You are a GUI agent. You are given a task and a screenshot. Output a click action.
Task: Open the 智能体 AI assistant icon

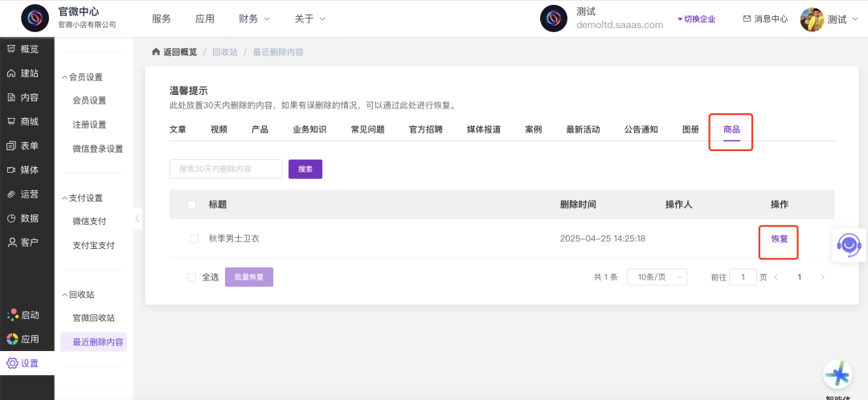click(837, 374)
